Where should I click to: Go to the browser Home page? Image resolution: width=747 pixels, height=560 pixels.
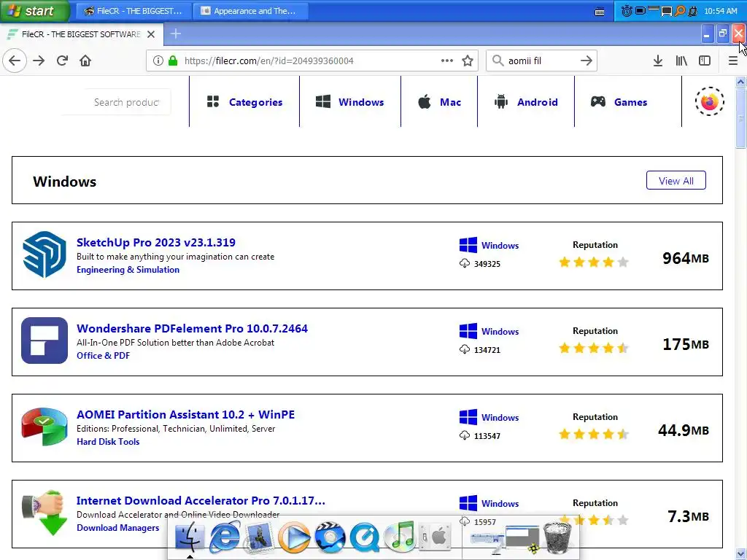[x=85, y=61]
